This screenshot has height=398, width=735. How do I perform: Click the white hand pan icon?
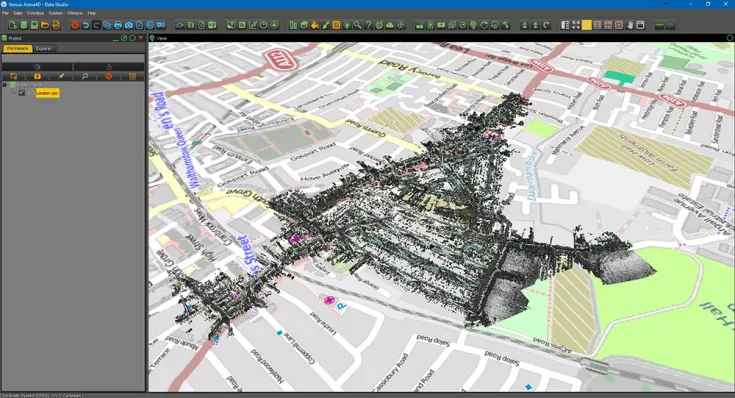pos(630,25)
